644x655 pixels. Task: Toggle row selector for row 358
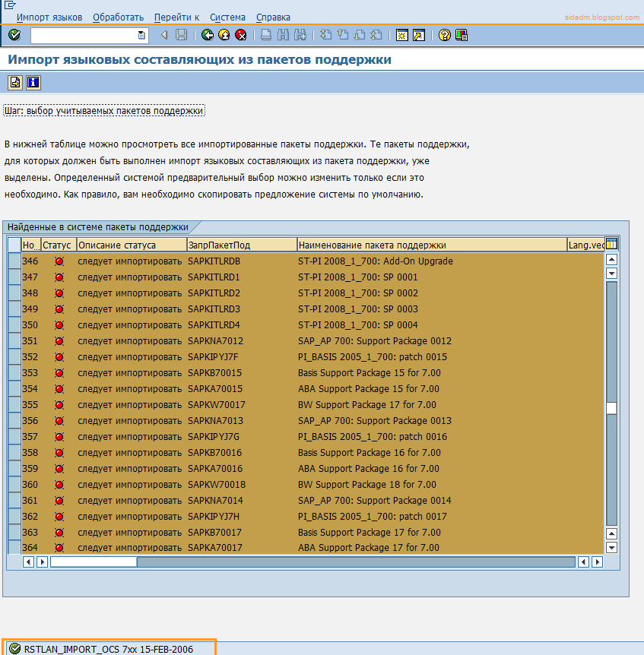point(14,452)
